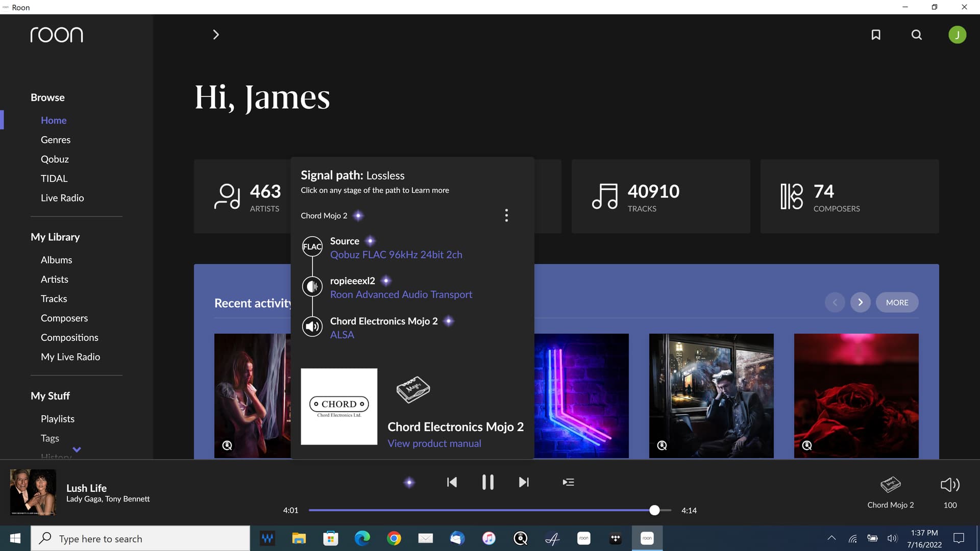Pause the current track
Viewport: 980px width, 551px height.
(488, 482)
